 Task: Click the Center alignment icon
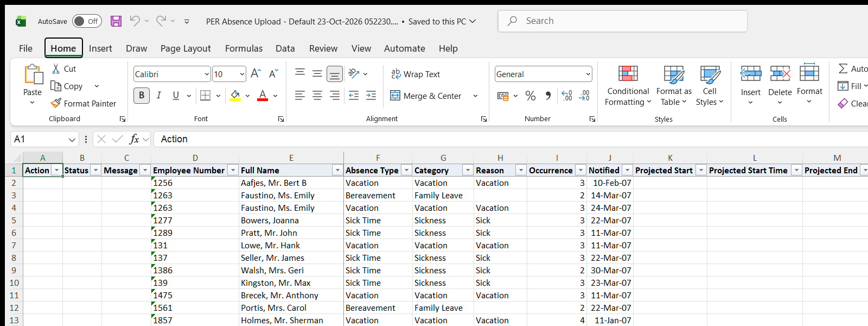click(x=317, y=96)
